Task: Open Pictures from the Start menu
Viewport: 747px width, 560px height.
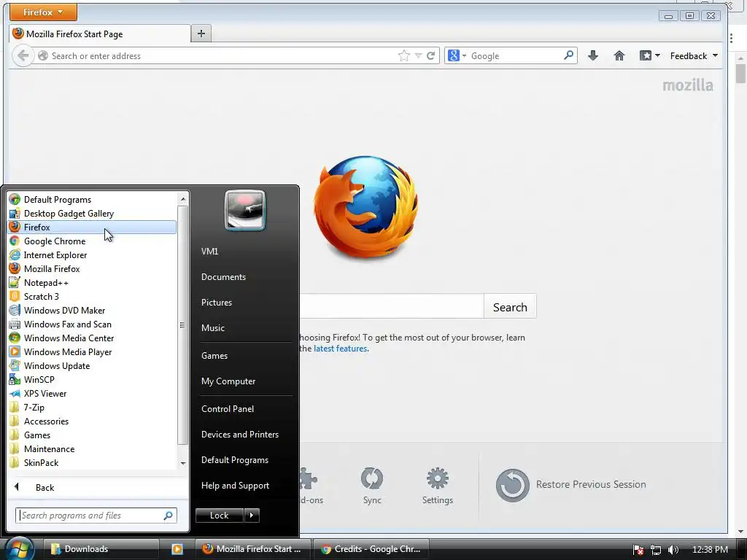Action: (216, 303)
